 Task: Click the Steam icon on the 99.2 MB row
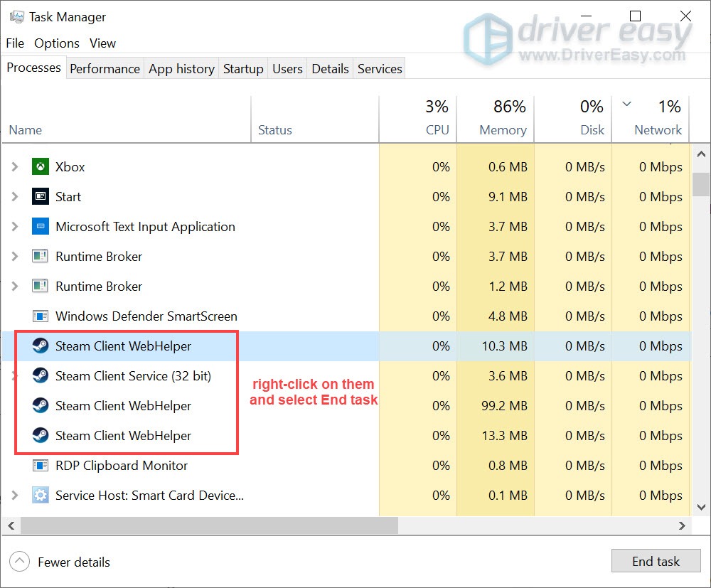41,406
